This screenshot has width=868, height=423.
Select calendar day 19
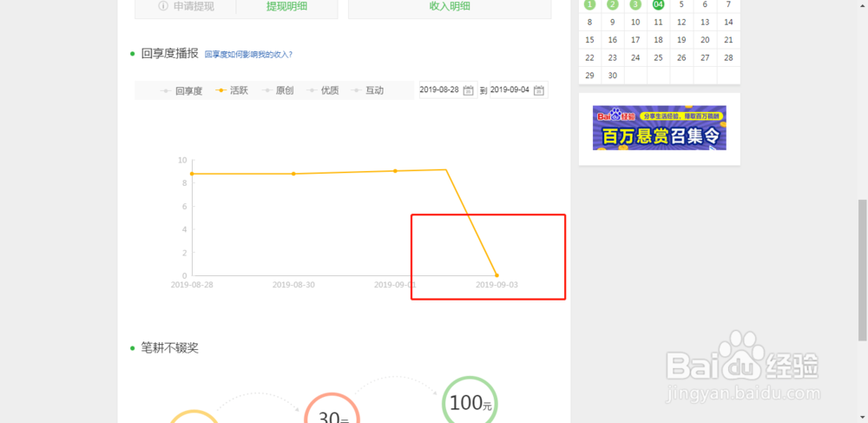tap(681, 40)
